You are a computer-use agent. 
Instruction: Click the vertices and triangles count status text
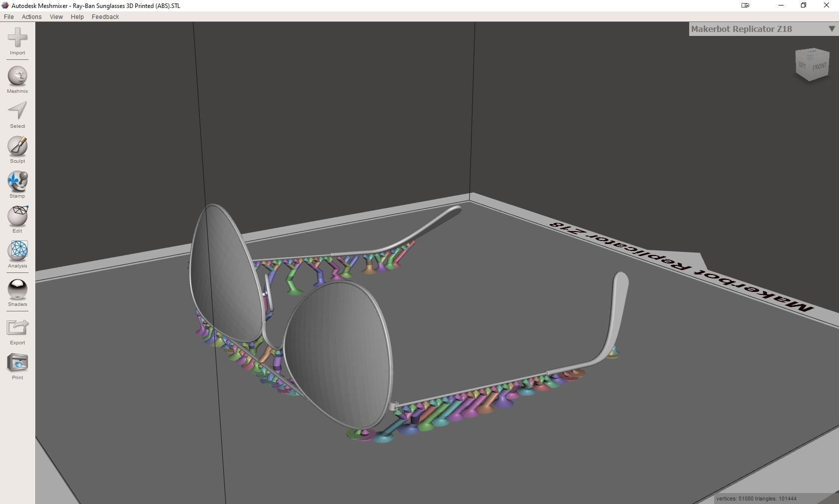[x=756, y=499]
